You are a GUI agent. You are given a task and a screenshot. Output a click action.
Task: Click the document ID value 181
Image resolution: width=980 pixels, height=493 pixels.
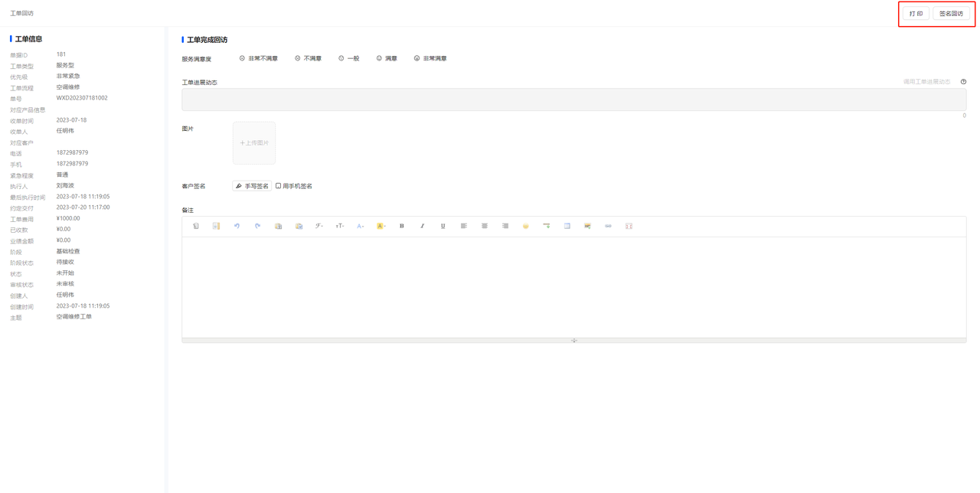point(61,54)
